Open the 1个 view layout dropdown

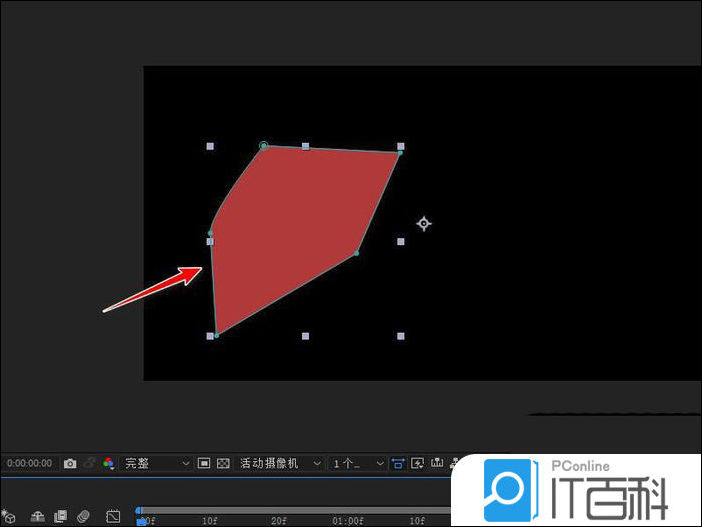[358, 463]
